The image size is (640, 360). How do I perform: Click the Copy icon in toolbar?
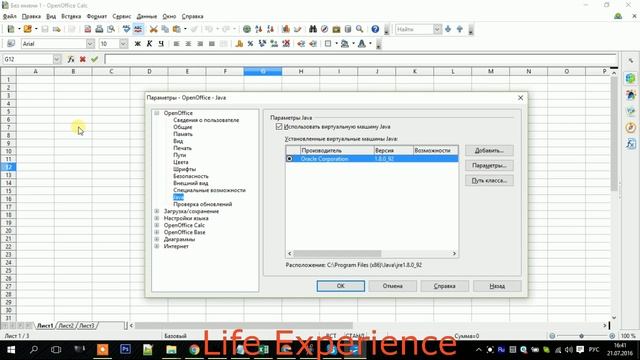tap(165, 29)
